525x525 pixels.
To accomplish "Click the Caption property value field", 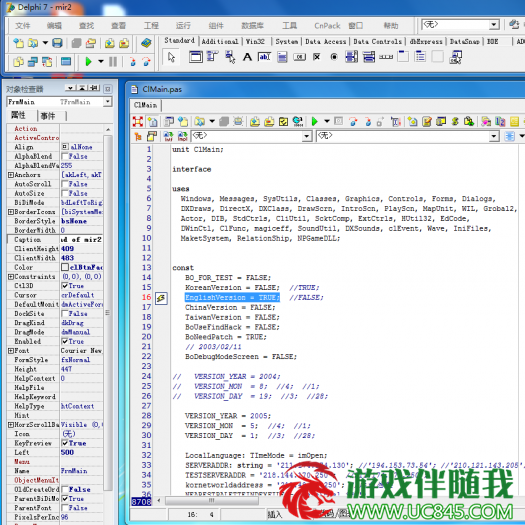I will pos(81,239).
